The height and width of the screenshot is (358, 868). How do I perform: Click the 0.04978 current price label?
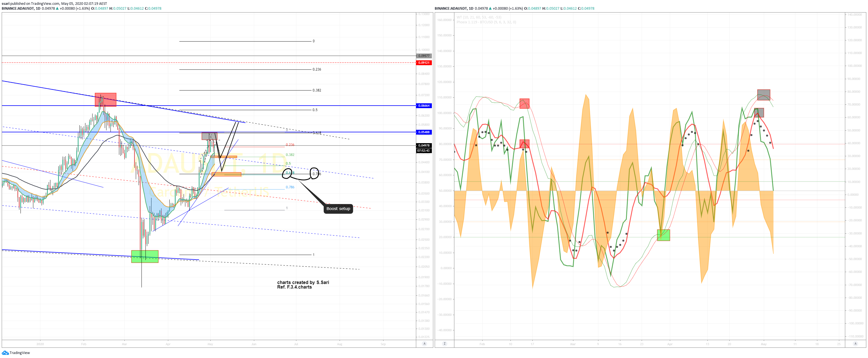424,145
